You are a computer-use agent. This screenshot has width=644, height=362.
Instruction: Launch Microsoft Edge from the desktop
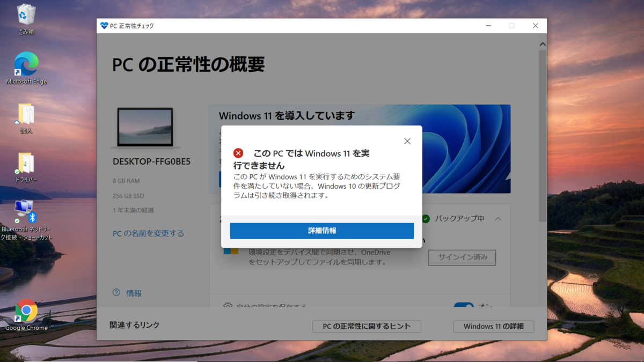tap(26, 68)
